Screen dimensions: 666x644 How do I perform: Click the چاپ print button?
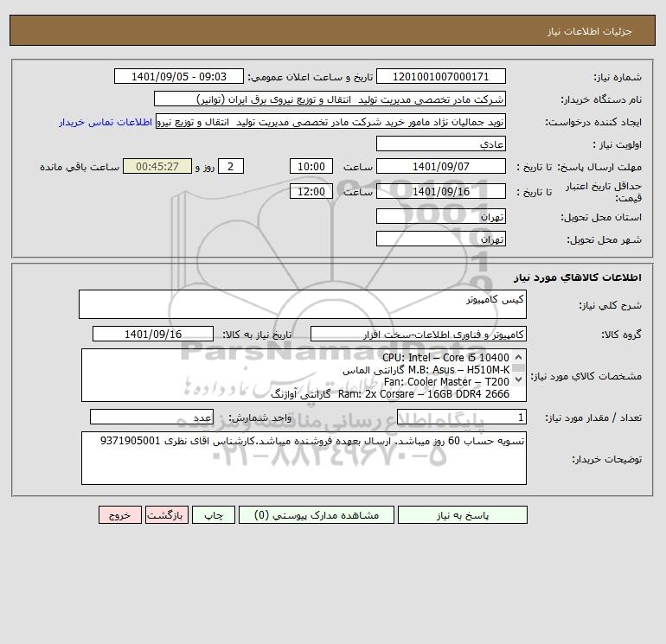(x=214, y=515)
